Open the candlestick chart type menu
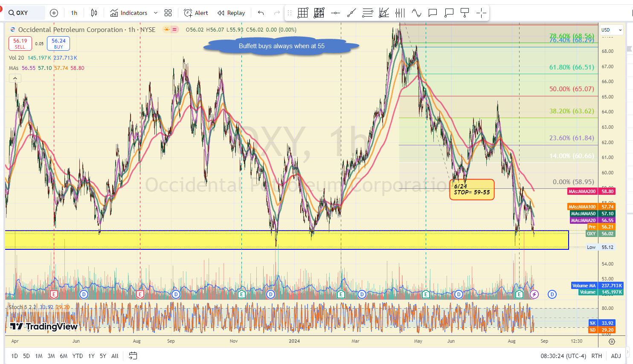The height and width of the screenshot is (364, 633). pos(94,13)
